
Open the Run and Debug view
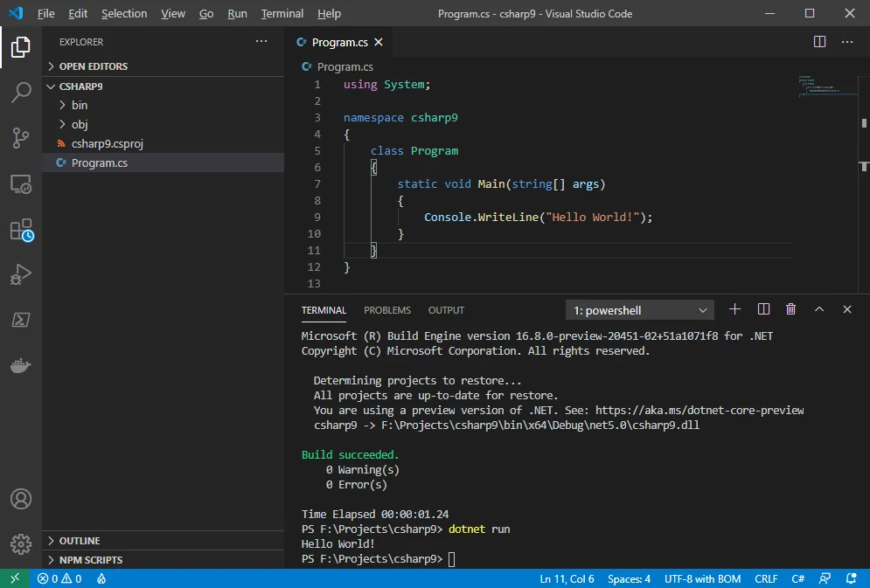pyautogui.click(x=21, y=275)
